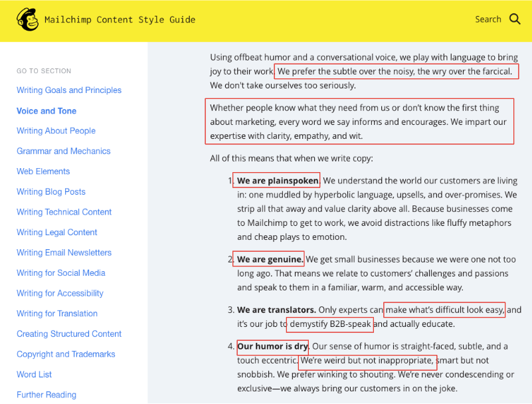Image resolution: width=532 pixels, height=404 pixels.
Task: Navigate to Writing Goals and Principles
Action: click(68, 90)
